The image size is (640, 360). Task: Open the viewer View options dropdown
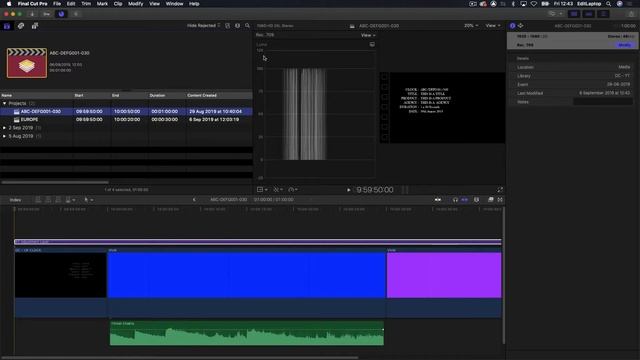point(493,26)
